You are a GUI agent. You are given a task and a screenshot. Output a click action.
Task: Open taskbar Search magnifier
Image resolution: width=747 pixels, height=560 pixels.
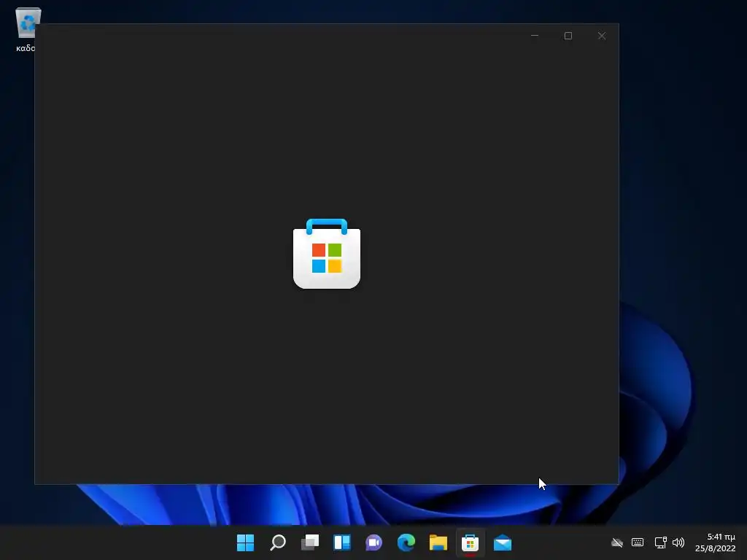(278, 542)
